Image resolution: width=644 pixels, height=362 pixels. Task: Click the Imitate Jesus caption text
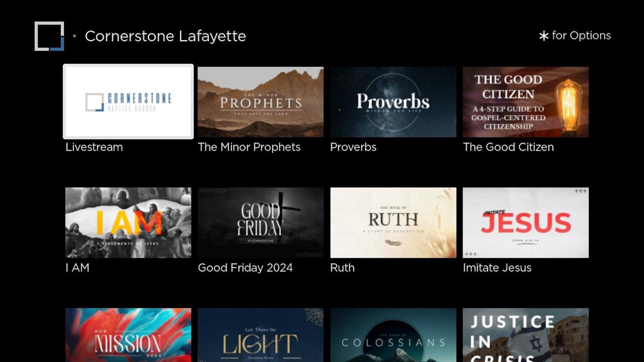[497, 268]
